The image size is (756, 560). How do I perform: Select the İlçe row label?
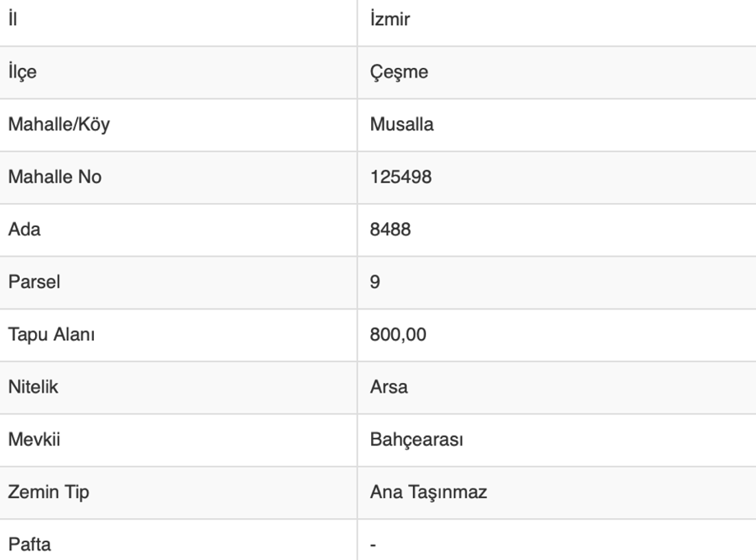coord(22,72)
